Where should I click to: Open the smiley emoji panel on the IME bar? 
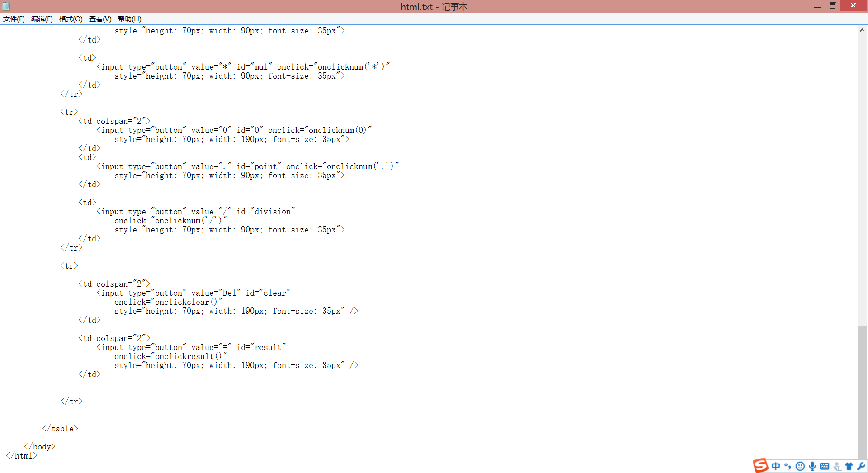(800, 466)
